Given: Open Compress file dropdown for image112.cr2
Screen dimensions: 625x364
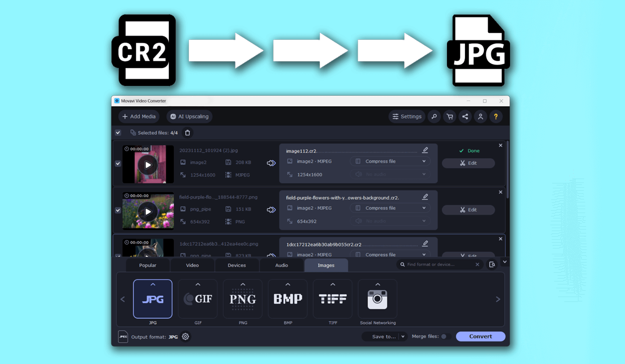Looking at the screenshot, I should (390, 161).
